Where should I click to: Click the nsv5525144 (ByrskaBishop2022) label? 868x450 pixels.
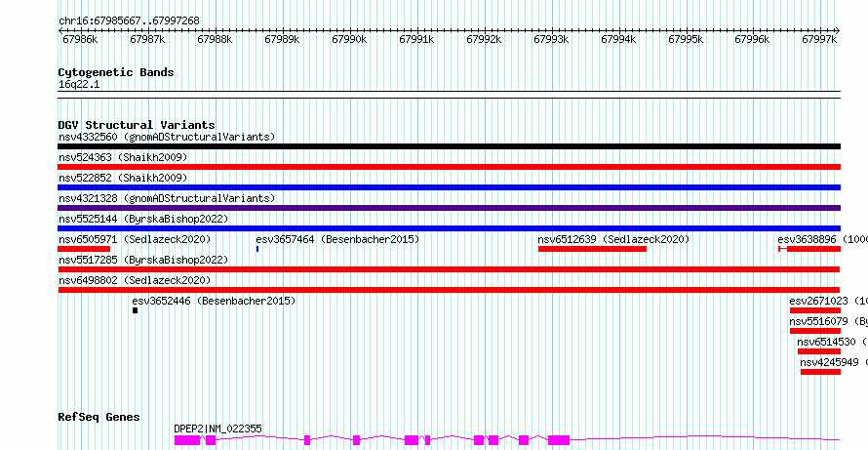point(142,219)
